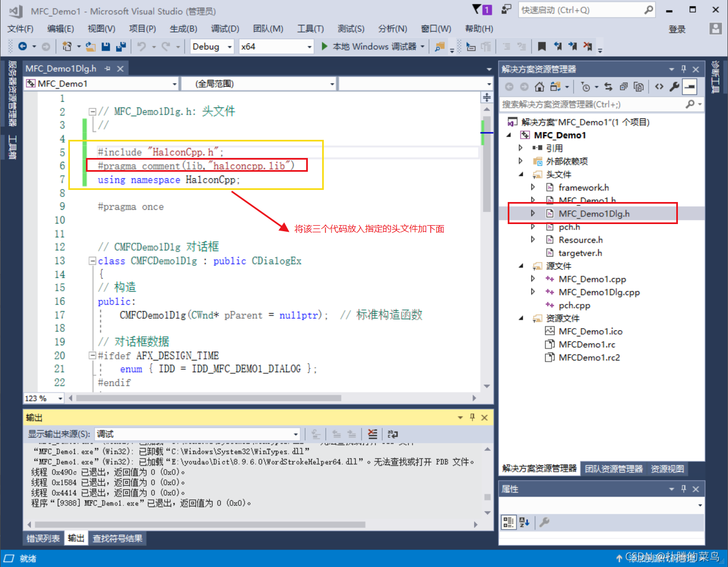Viewport: 728px width, 567px height.
Task: Toggle word wrap in Output panel
Action: [x=393, y=434]
